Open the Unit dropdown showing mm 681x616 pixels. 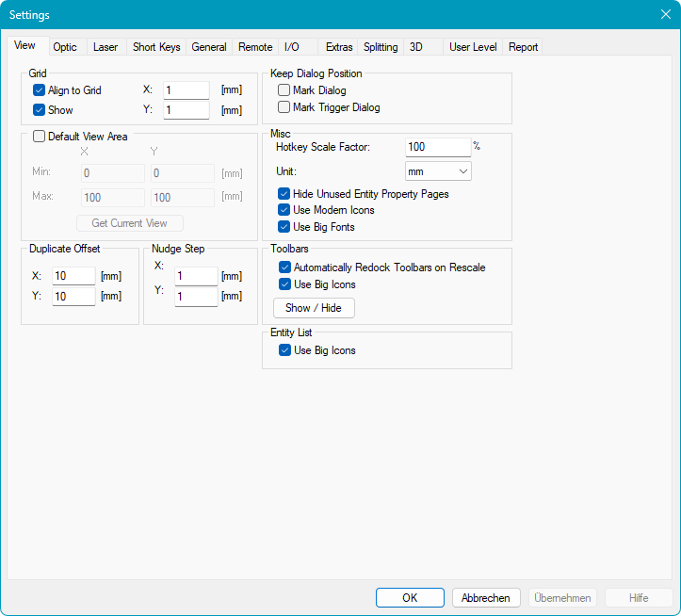(438, 171)
